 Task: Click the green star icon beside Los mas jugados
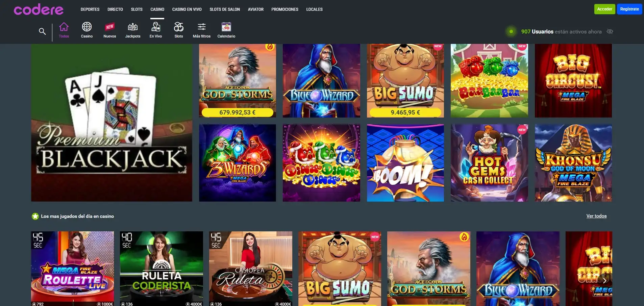[35, 216]
